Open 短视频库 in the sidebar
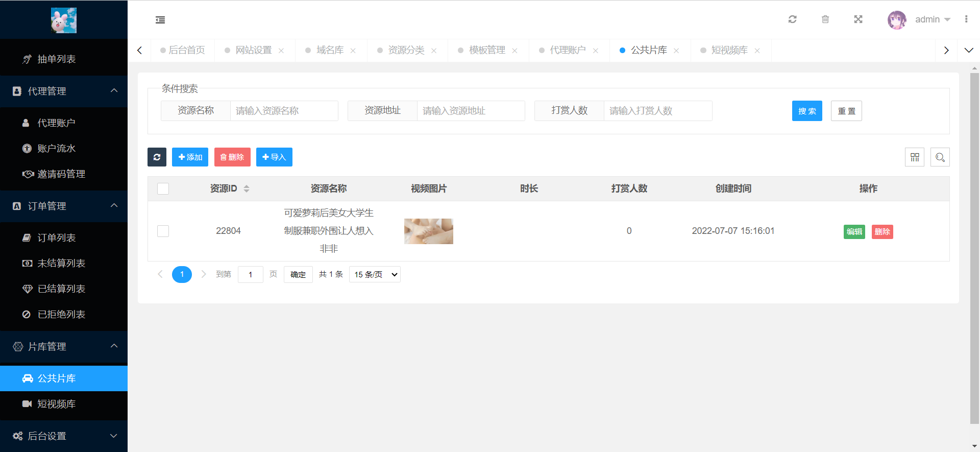The width and height of the screenshot is (980, 452). tap(64, 404)
